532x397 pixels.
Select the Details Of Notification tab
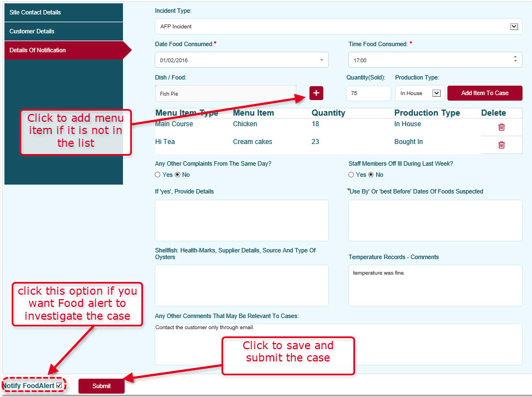point(63,50)
